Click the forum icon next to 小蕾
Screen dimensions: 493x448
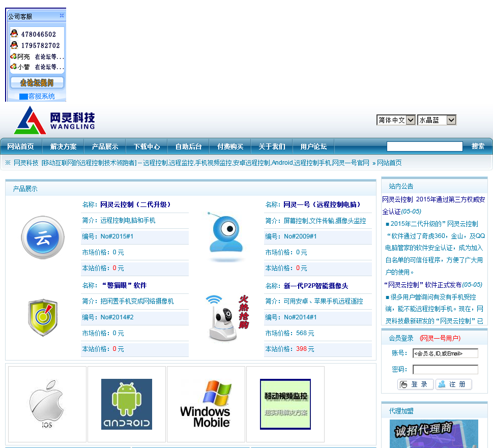[x=14, y=67]
